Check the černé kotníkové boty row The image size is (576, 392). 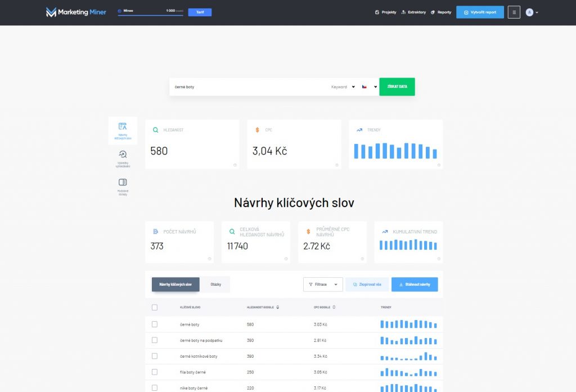tap(155, 356)
